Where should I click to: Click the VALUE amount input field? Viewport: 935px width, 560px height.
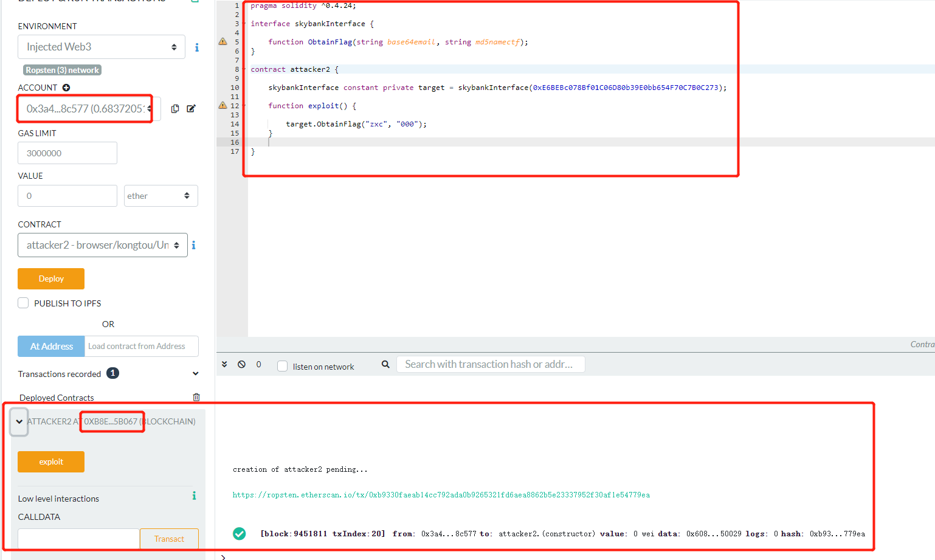(x=67, y=196)
